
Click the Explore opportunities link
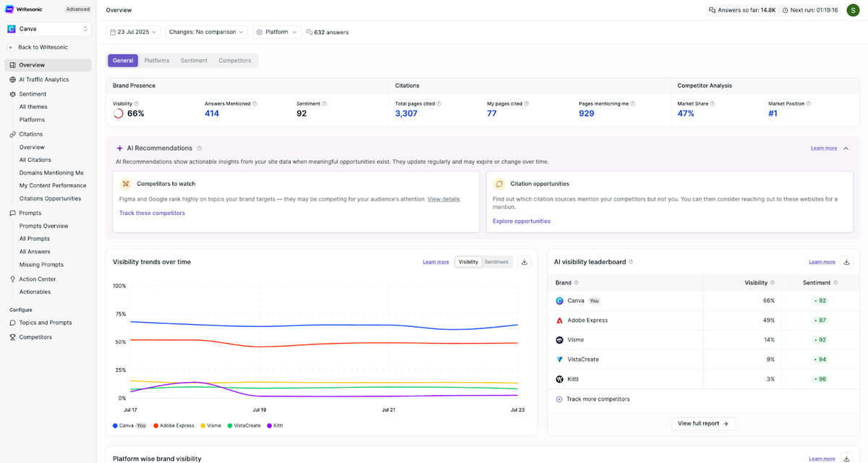522,221
